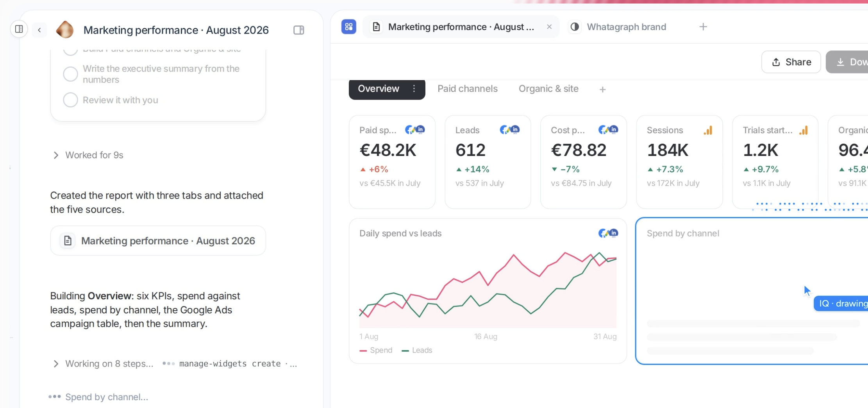The height and width of the screenshot is (408, 868).
Task: Click the €48.2K paid spend value
Action: [x=388, y=150]
